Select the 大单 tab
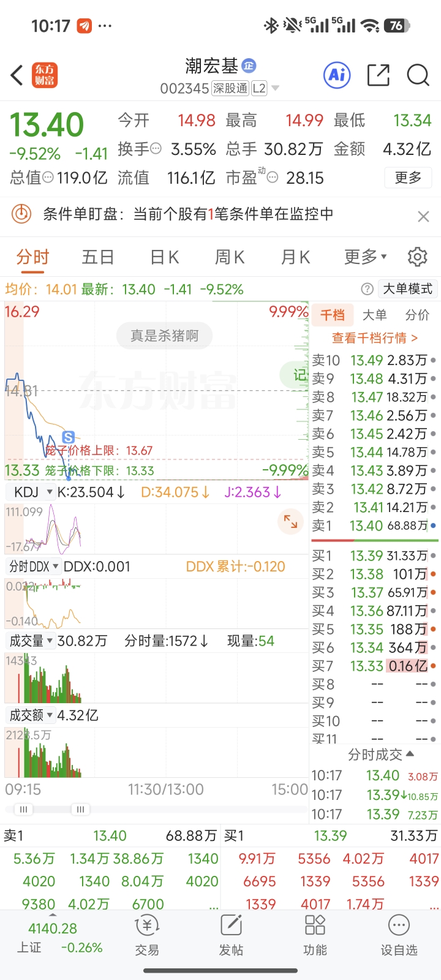The height and width of the screenshot is (980, 441). pos(374,315)
